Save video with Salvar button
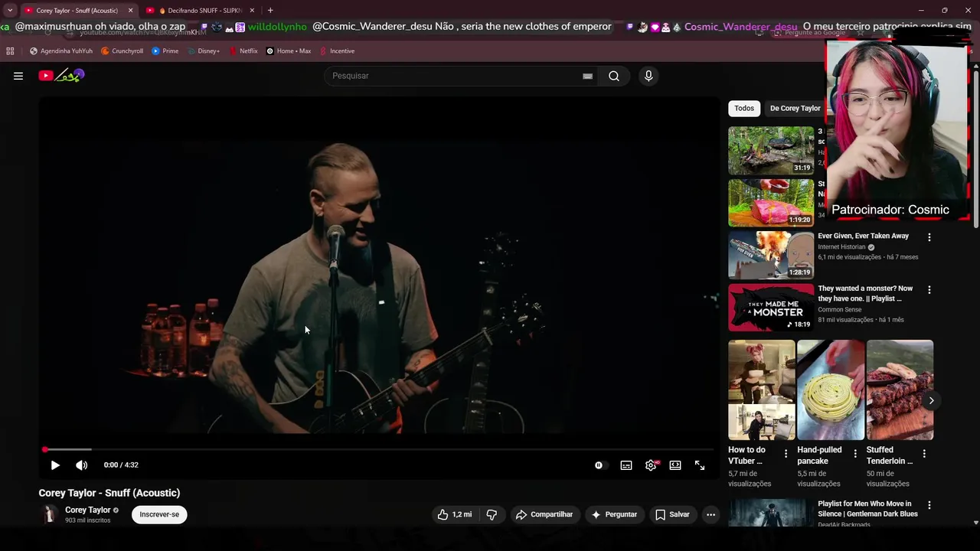This screenshot has width=980, height=551. pyautogui.click(x=672, y=514)
